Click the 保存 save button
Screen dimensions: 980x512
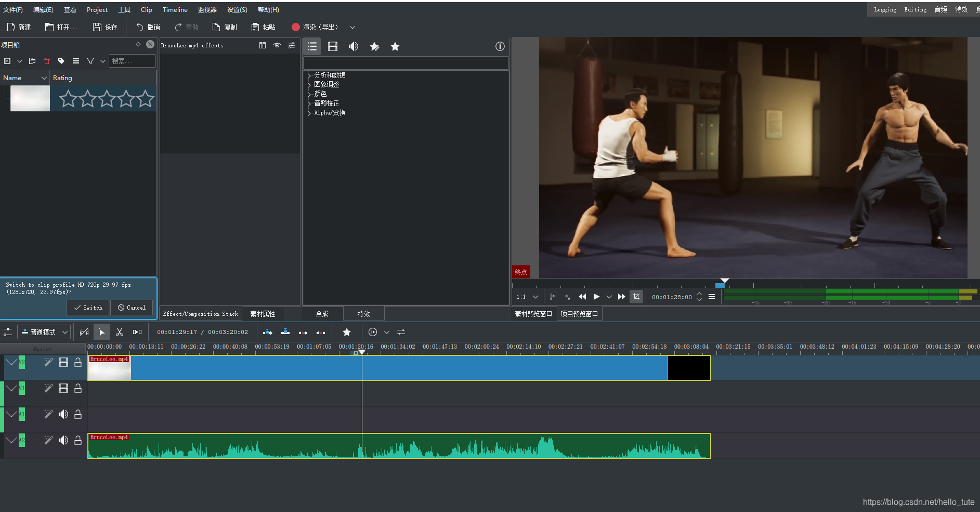point(105,27)
